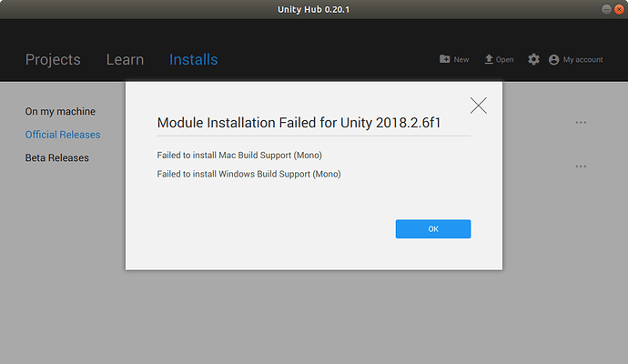
Task: Click the New project folder icon
Action: (444, 59)
